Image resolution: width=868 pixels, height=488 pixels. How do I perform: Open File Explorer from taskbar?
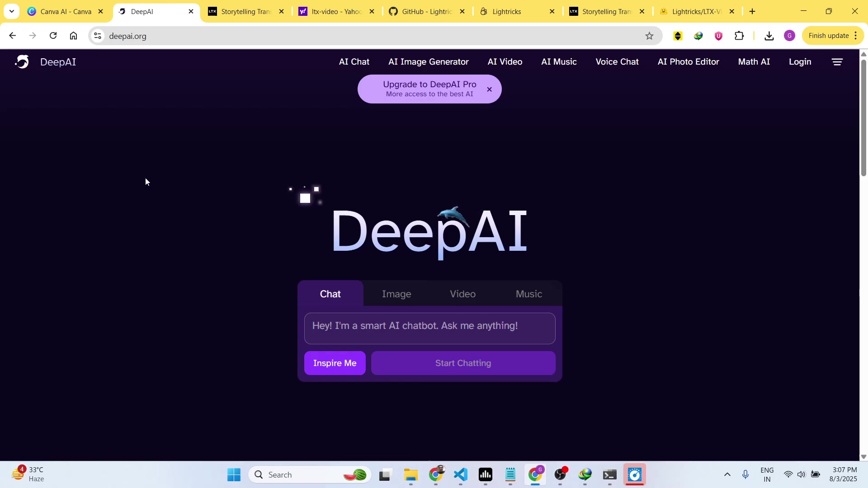[410, 475]
